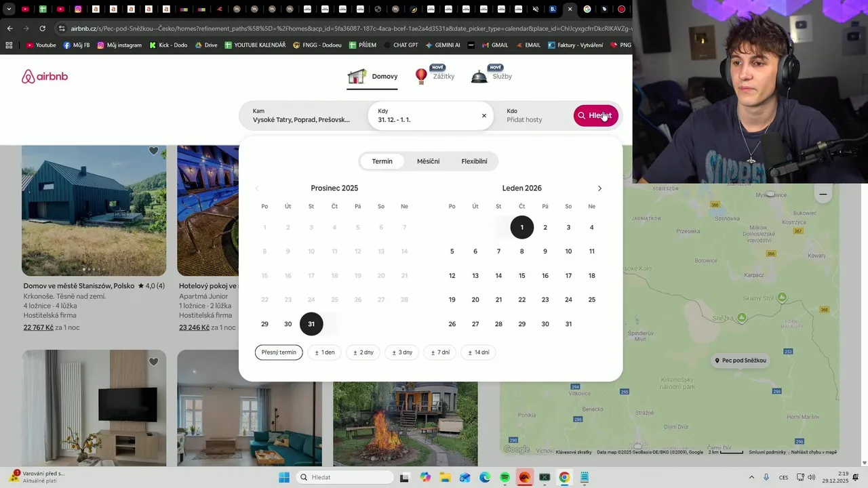Open the FNGG - Dodoeu bookmark

317,45
